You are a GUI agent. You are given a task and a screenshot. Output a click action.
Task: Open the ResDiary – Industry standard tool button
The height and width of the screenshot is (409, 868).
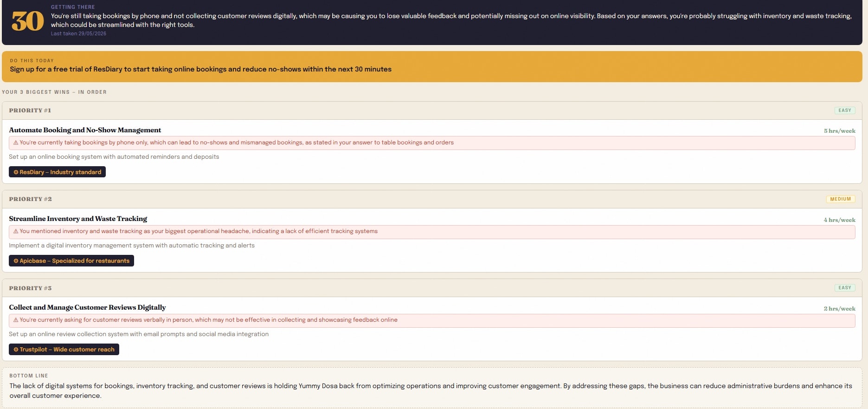(x=57, y=172)
